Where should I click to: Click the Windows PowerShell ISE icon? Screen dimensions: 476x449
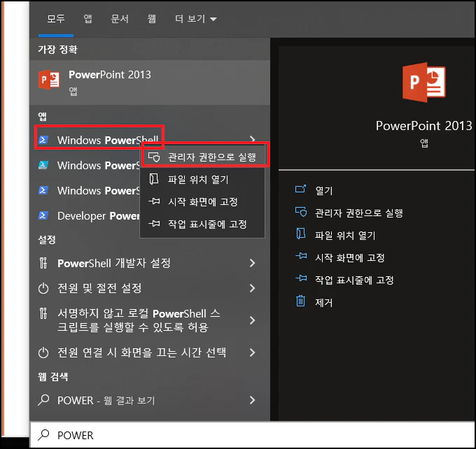(x=43, y=165)
